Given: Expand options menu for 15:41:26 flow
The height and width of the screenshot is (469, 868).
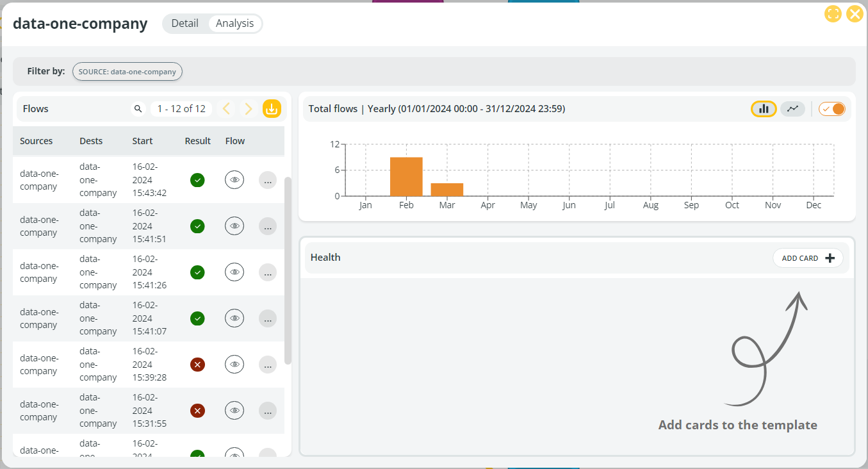Looking at the screenshot, I should point(268,272).
